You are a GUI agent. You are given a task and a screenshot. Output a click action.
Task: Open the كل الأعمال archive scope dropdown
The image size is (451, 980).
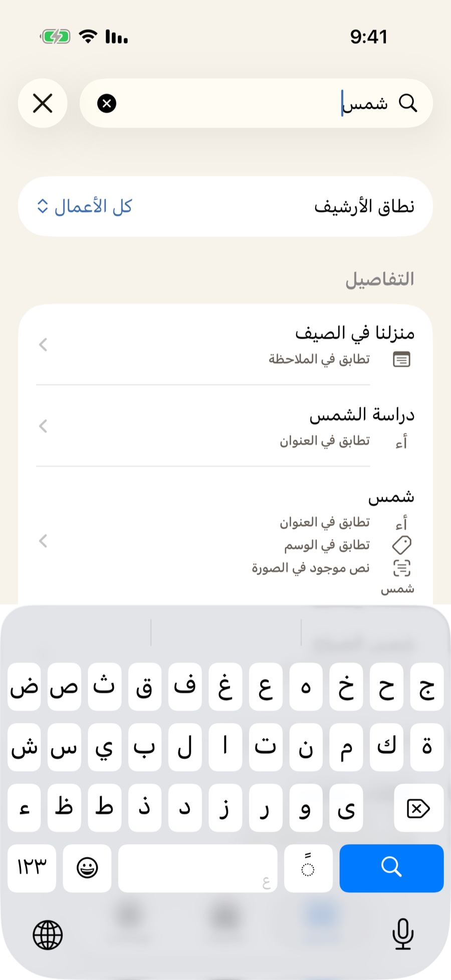click(85, 206)
